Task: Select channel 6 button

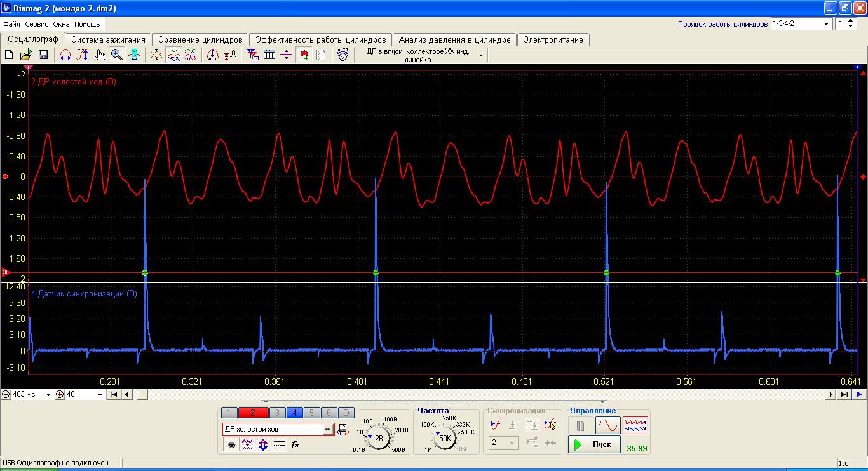Action: click(329, 413)
